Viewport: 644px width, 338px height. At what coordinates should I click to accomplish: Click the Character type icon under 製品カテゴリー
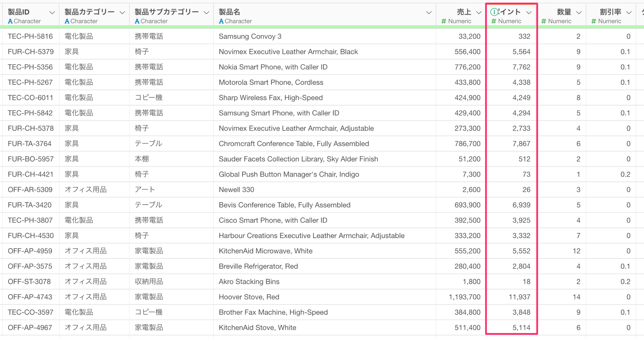tap(67, 21)
